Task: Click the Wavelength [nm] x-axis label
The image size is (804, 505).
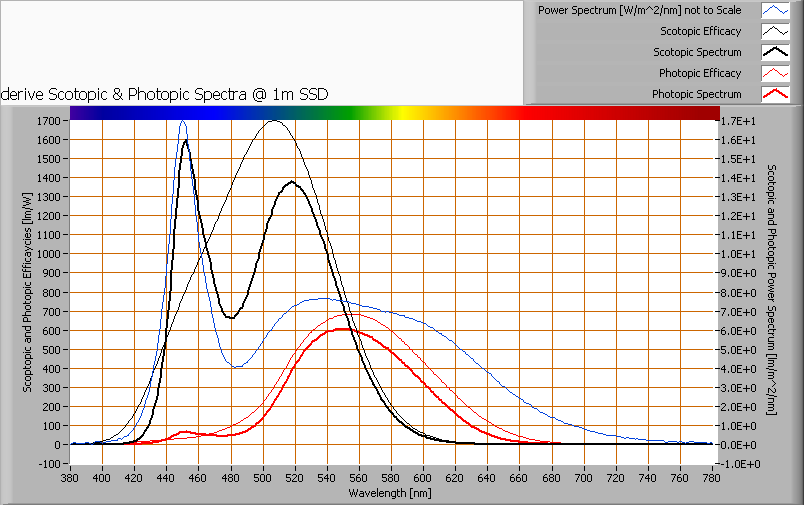Action: [x=389, y=493]
